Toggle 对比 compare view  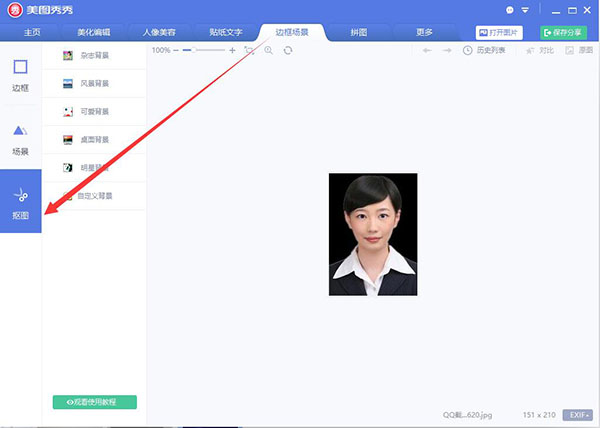pos(539,50)
